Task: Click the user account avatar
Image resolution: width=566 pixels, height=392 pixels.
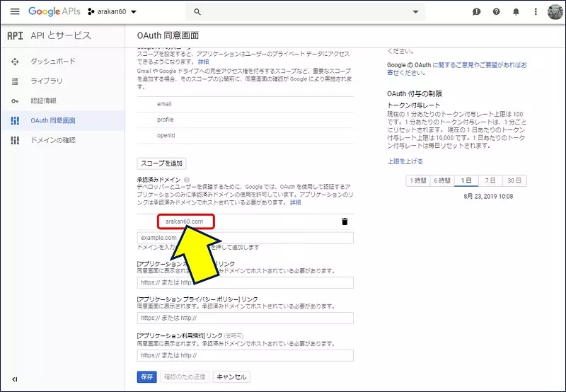Action: [555, 11]
